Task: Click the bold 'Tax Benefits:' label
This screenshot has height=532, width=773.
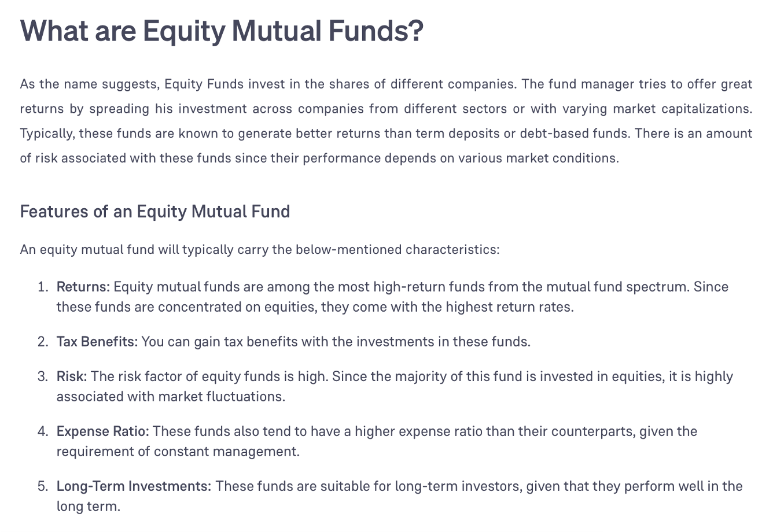Action: pos(97,342)
